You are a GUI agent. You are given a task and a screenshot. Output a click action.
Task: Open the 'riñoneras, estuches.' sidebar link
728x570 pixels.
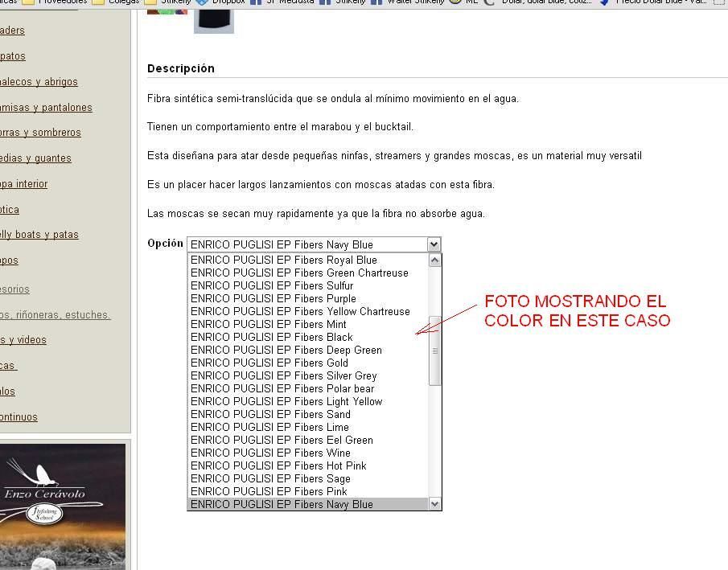56,314
